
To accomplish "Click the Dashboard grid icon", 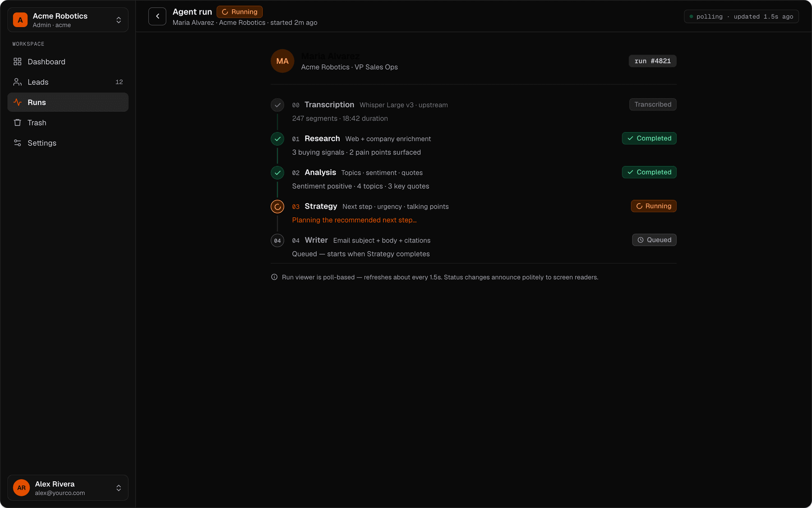I will 18,61.
